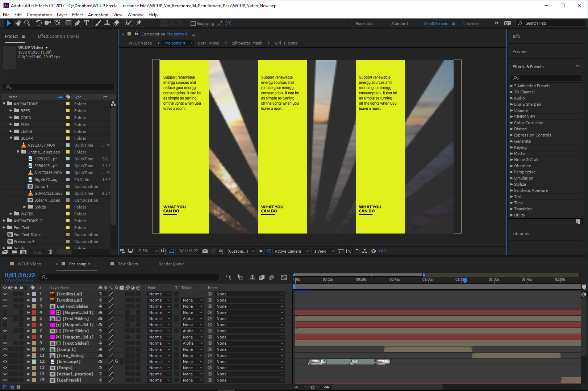Select the Clone Stamp tool

pos(107,23)
